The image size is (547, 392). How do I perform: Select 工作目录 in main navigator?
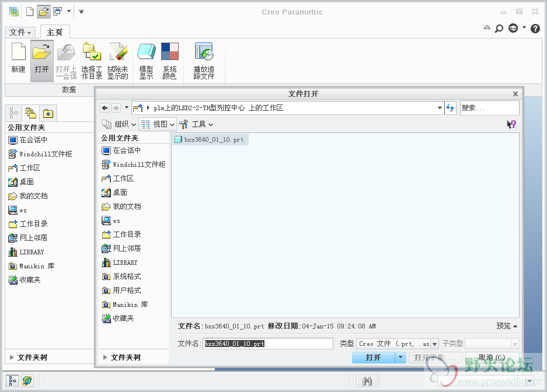click(x=28, y=223)
